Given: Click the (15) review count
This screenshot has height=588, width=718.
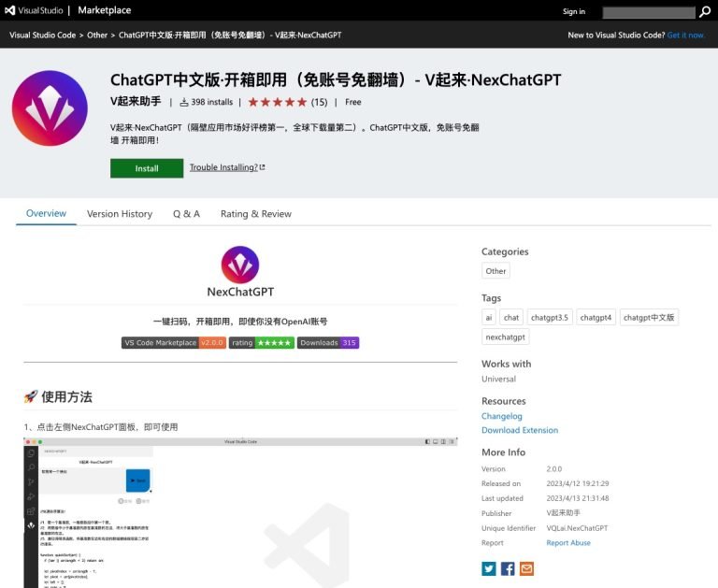Looking at the screenshot, I should point(319,102).
